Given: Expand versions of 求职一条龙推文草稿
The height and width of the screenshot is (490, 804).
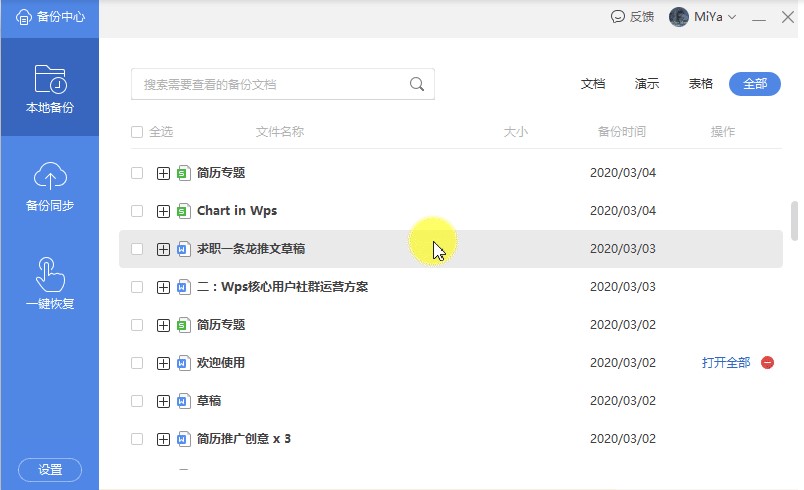Looking at the screenshot, I should click(x=163, y=250).
